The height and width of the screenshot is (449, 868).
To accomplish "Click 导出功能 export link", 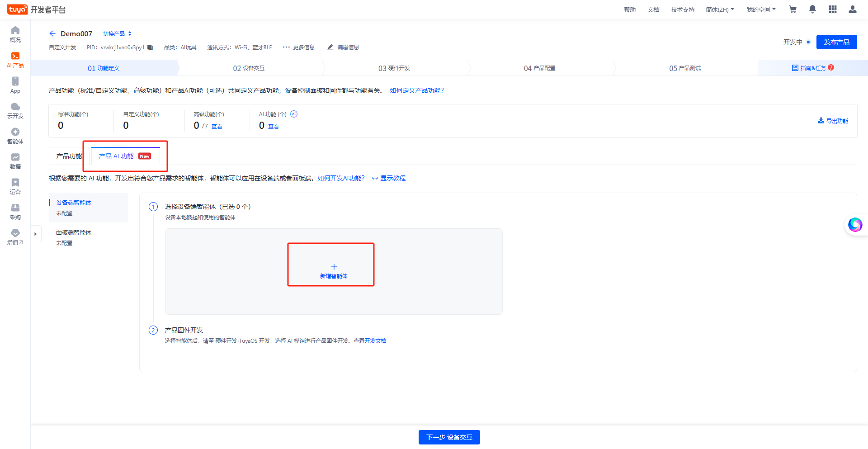I will [x=833, y=121].
